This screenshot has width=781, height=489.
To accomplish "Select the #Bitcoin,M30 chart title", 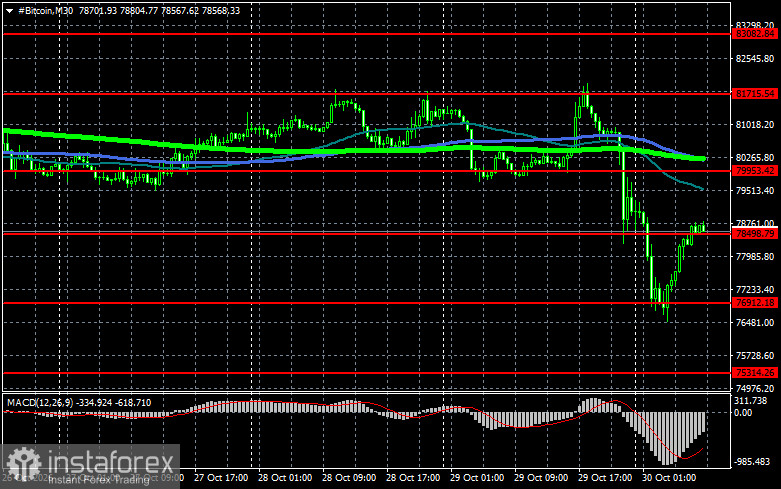I will click(45, 10).
